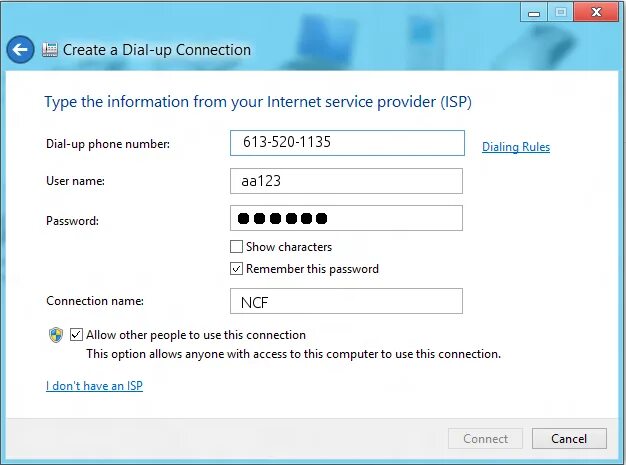Viewport: 626px width, 465px height.
Task: Click the Type the information from your ISP heading
Action: (258, 102)
